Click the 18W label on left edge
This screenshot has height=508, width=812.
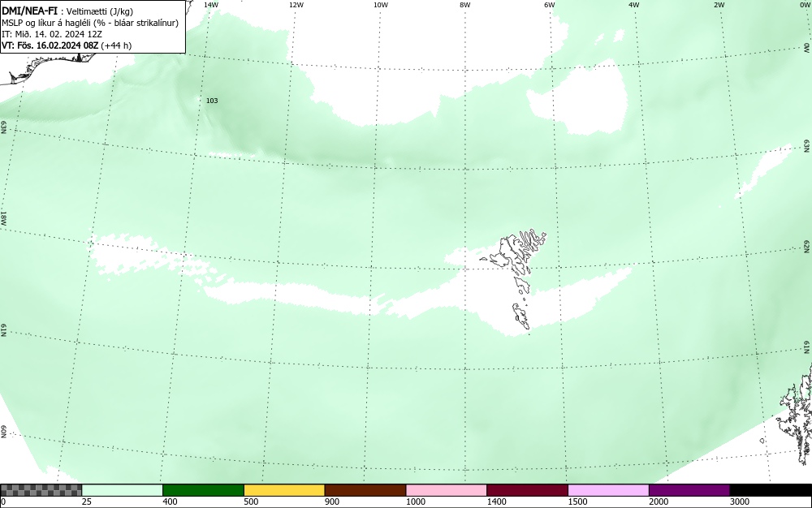[x=3, y=217]
